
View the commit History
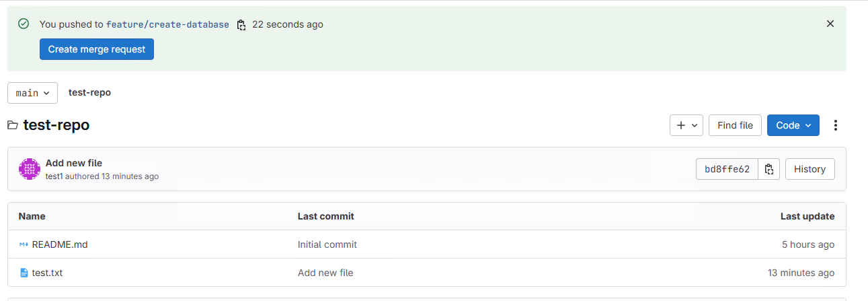pyautogui.click(x=810, y=169)
